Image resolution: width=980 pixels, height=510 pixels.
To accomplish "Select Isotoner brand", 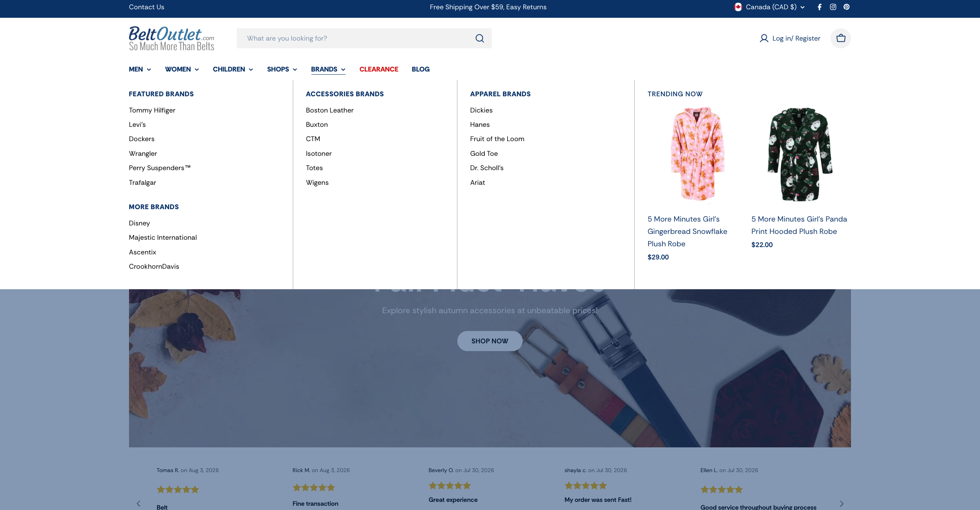I will pos(319,154).
